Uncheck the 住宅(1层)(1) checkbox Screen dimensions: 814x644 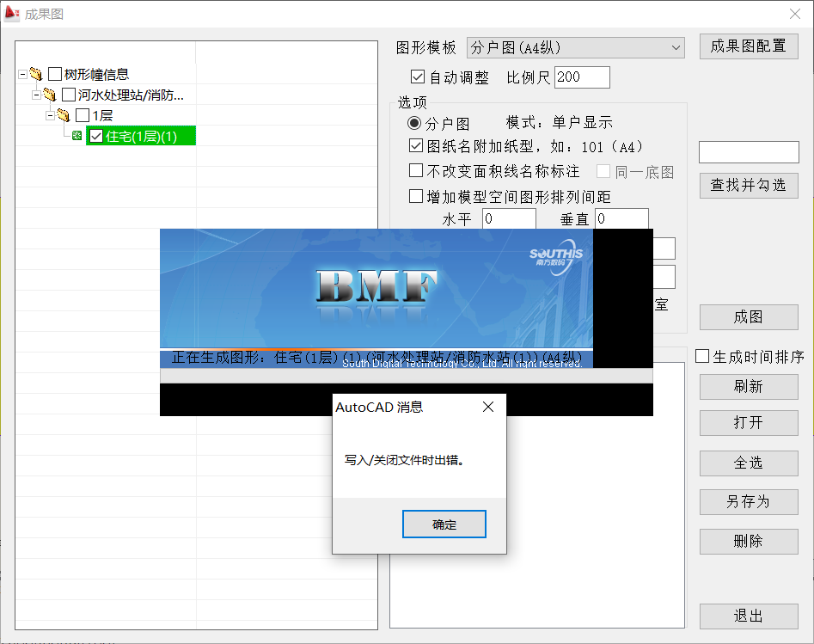coord(96,136)
